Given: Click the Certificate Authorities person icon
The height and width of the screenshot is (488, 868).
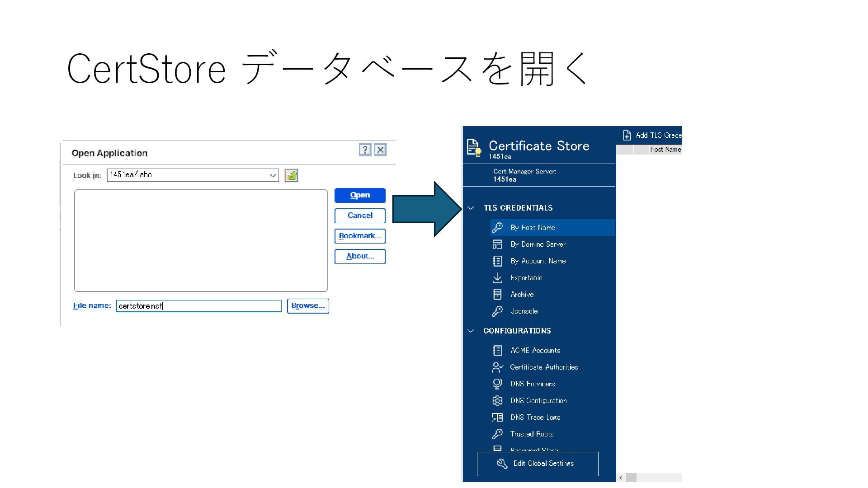Looking at the screenshot, I should (497, 367).
